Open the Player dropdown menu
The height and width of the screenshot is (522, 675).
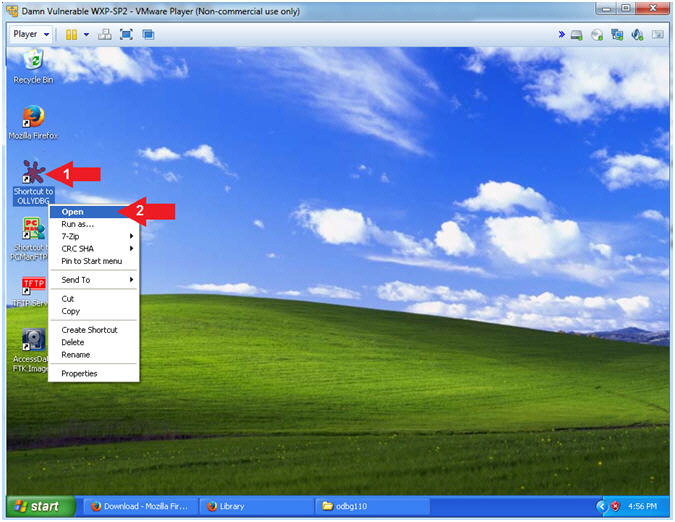[x=31, y=34]
